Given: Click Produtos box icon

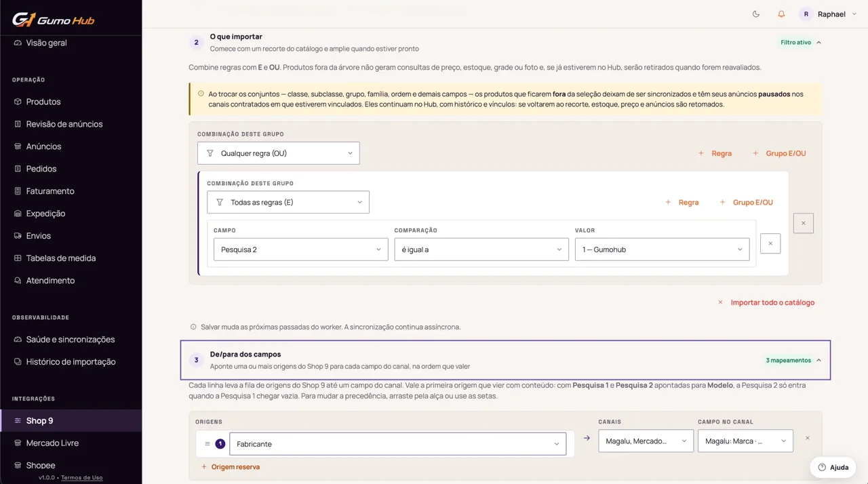Looking at the screenshot, I should coord(18,102).
